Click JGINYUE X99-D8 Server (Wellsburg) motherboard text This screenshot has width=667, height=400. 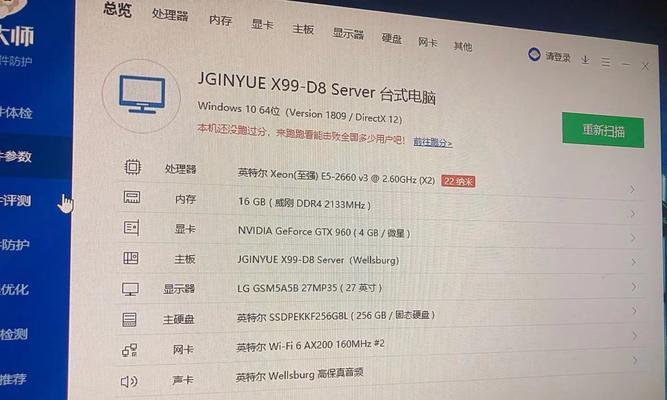pyautogui.click(x=318, y=260)
